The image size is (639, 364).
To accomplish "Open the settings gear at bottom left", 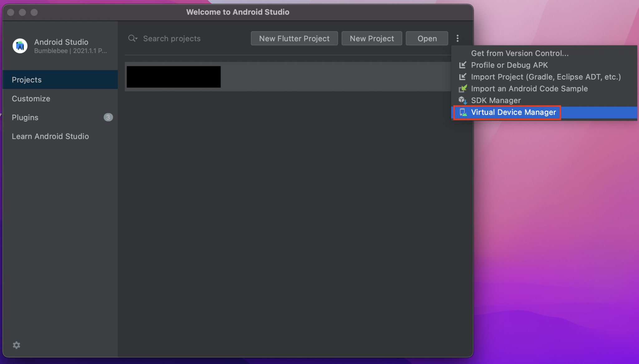I will (x=17, y=345).
